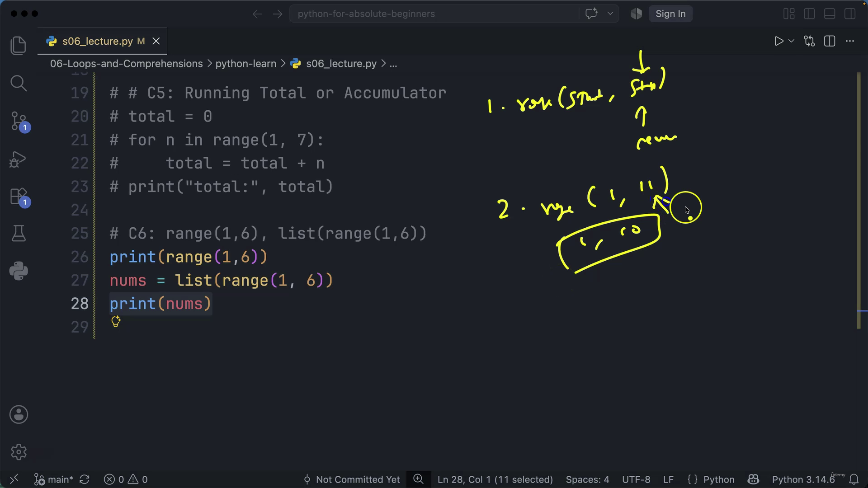Screen dimensions: 868x488
Task: Go forward in navigation history
Action: point(278,14)
